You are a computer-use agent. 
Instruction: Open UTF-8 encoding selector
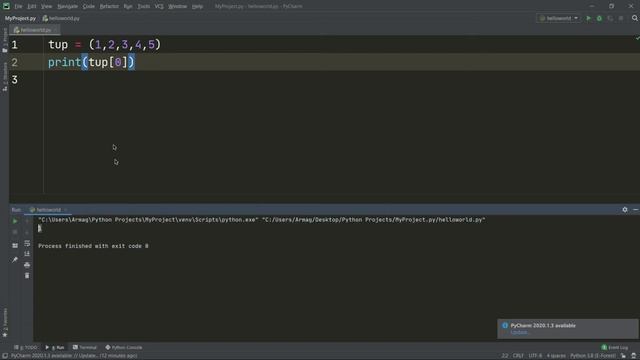pos(535,356)
